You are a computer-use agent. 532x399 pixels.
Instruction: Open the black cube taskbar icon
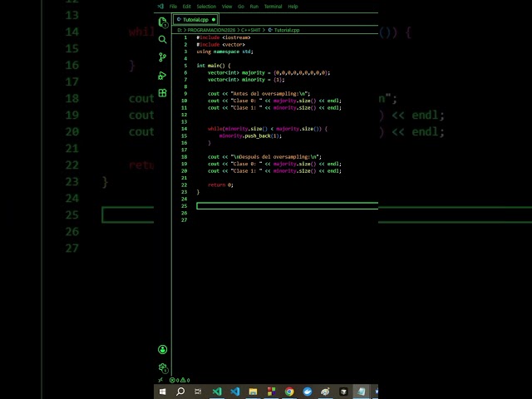(343, 392)
